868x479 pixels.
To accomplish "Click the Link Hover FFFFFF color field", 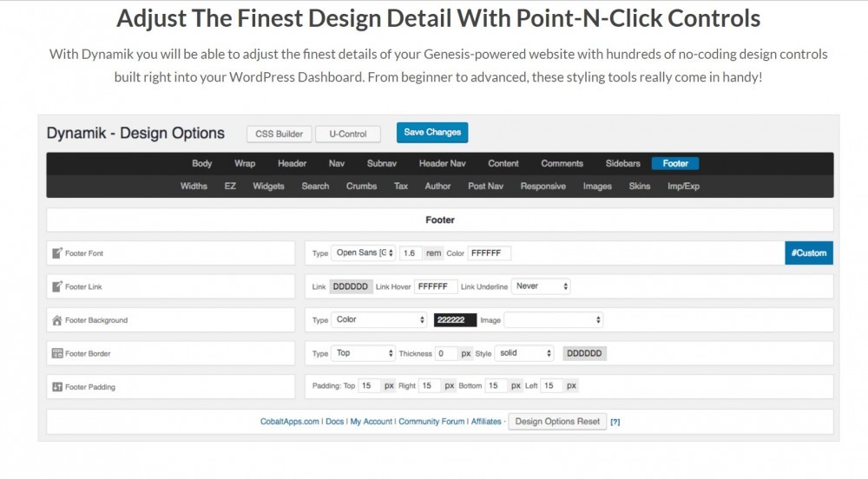I will click(436, 286).
